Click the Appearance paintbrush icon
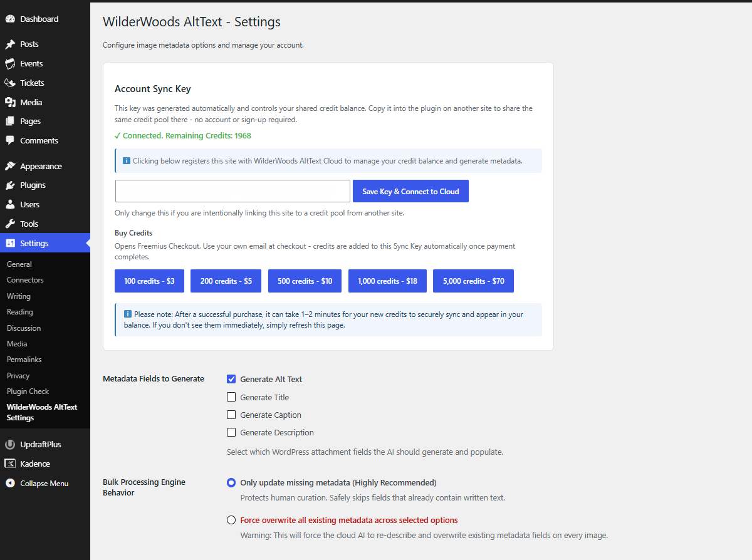The image size is (752, 560). tap(10, 166)
